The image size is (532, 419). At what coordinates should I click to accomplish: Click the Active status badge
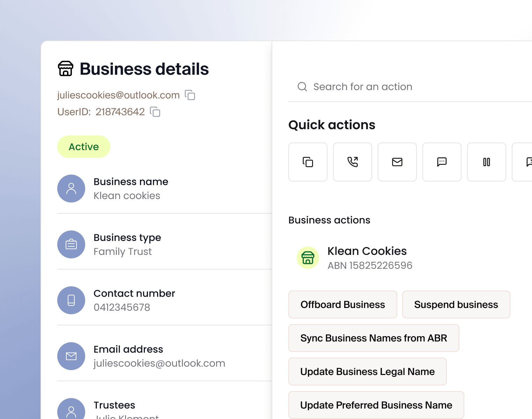click(x=84, y=147)
